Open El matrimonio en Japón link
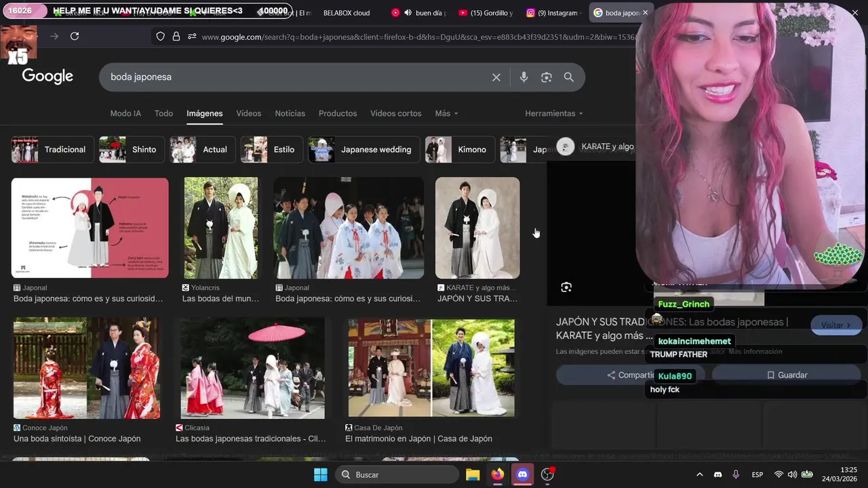Image resolution: width=868 pixels, height=488 pixels. click(x=418, y=439)
